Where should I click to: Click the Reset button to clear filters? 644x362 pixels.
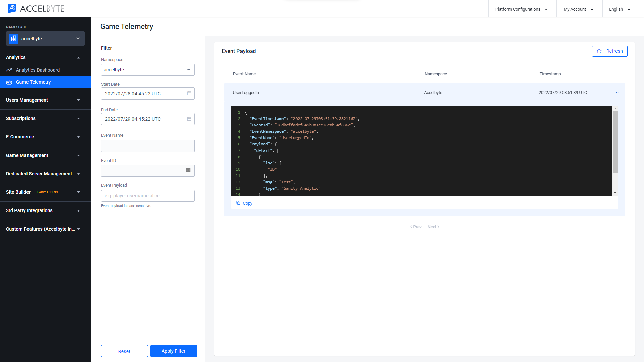click(x=124, y=351)
